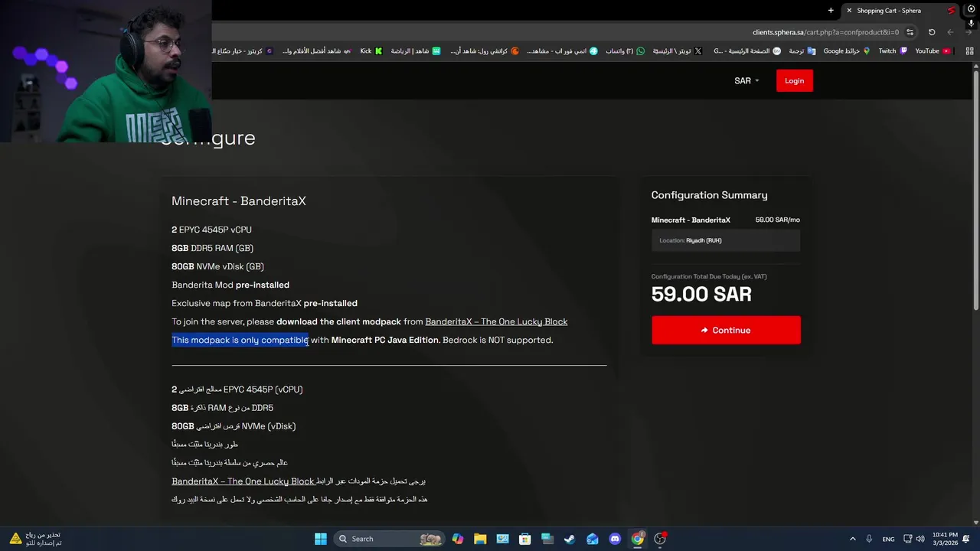Switch to Chrome in the taskbar

[x=637, y=539]
